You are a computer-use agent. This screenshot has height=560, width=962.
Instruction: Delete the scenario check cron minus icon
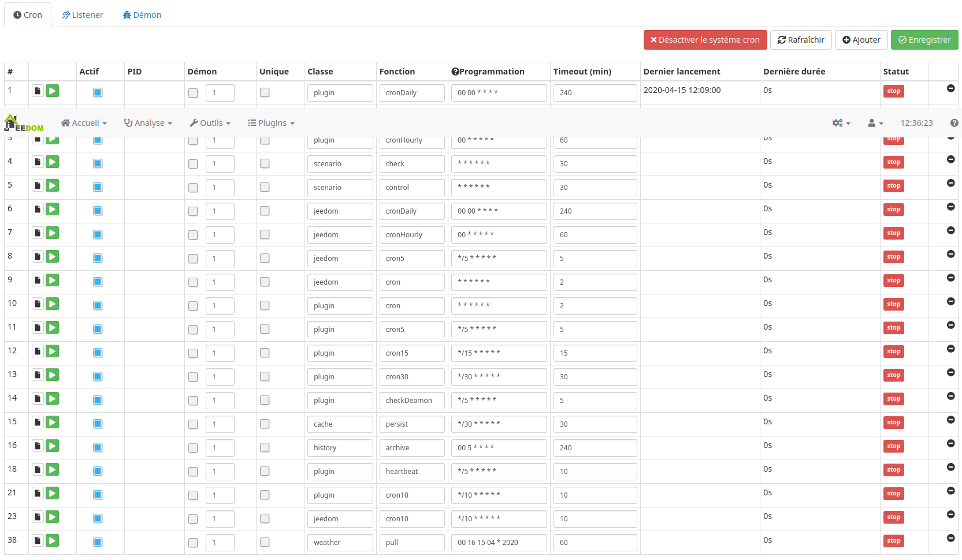(x=950, y=159)
